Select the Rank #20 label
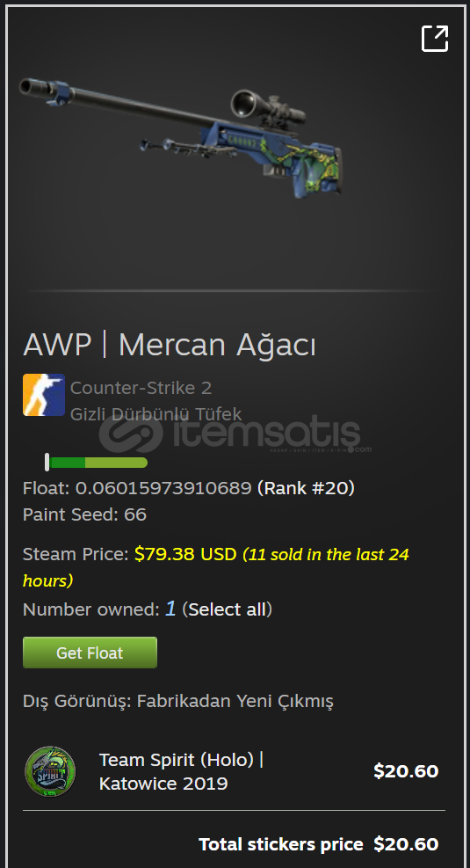Viewport: 470px width, 868px height. (306, 488)
